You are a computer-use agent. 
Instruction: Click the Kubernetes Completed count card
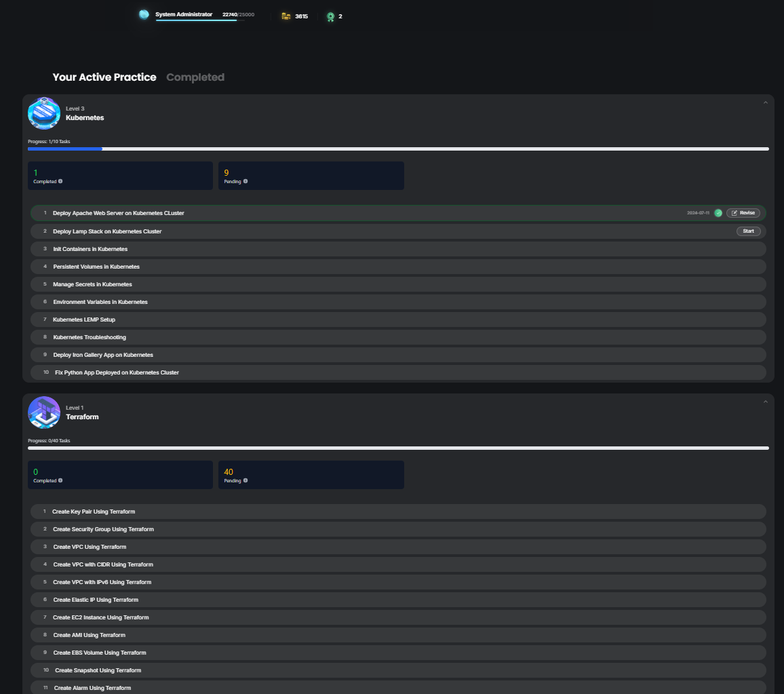click(x=121, y=176)
